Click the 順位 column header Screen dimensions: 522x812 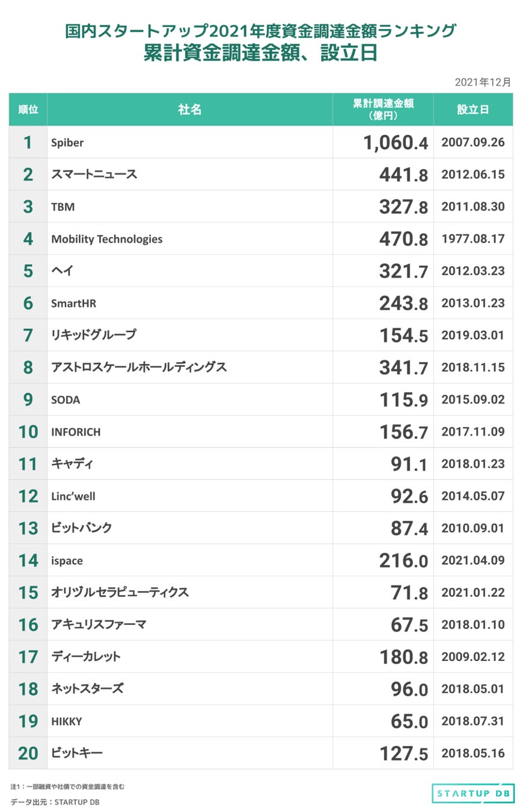click(x=28, y=109)
